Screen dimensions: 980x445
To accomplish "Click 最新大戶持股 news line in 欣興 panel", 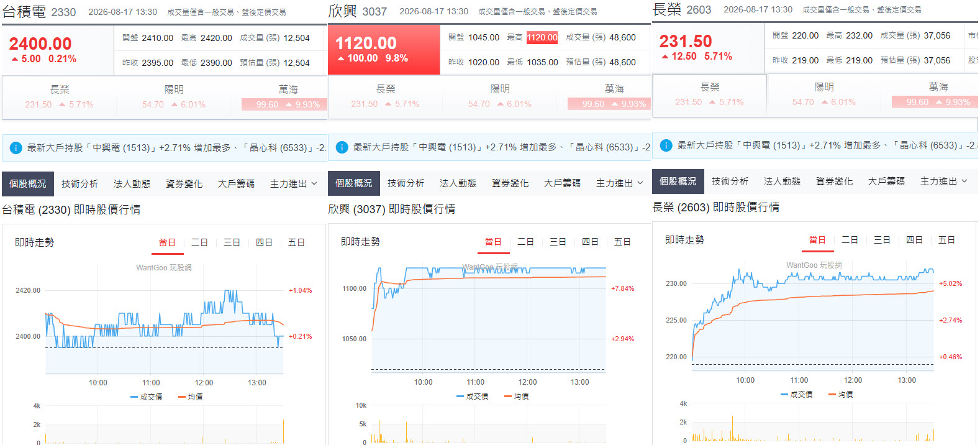I will pos(502,147).
